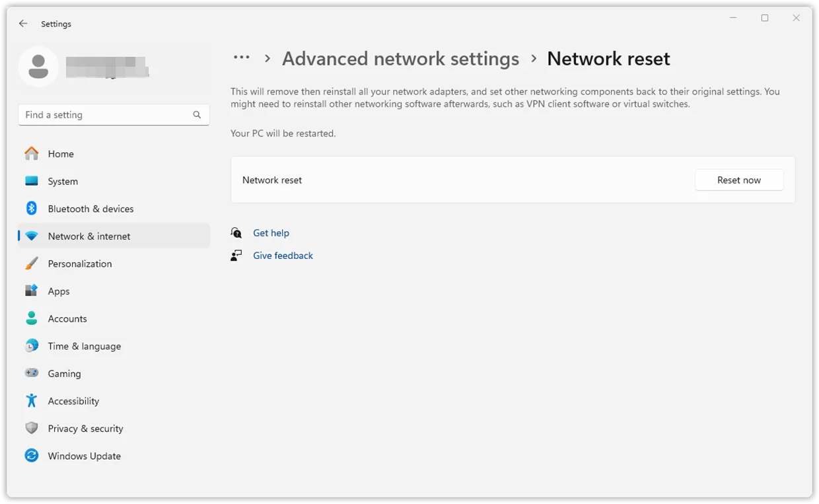Open the Give feedback link
The width and height of the screenshot is (819, 504).
click(x=283, y=256)
